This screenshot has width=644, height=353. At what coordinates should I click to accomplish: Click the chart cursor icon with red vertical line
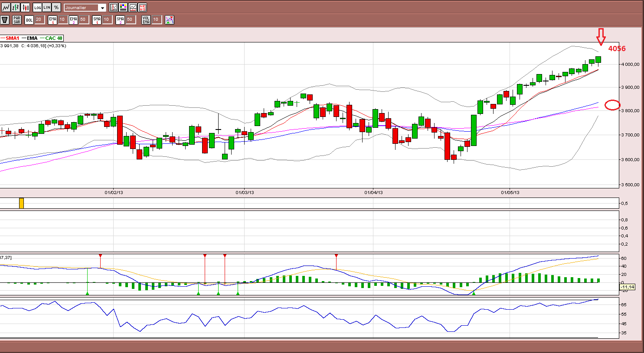114,7
